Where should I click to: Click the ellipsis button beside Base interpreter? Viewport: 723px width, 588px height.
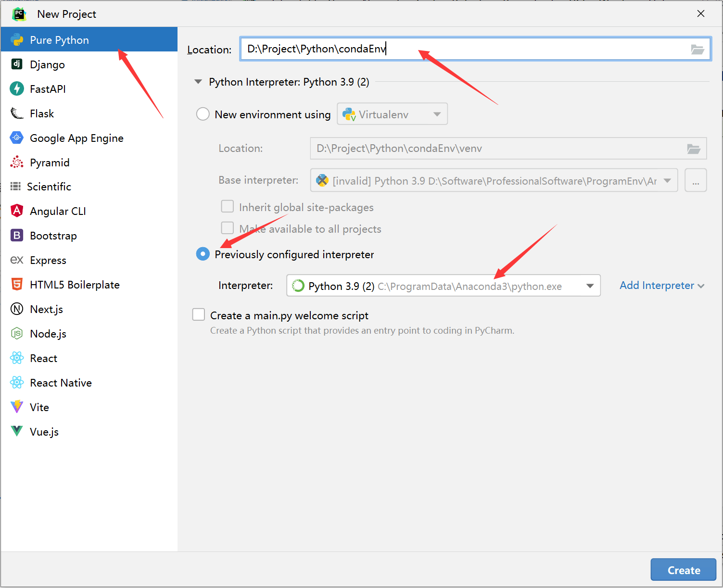(x=696, y=180)
